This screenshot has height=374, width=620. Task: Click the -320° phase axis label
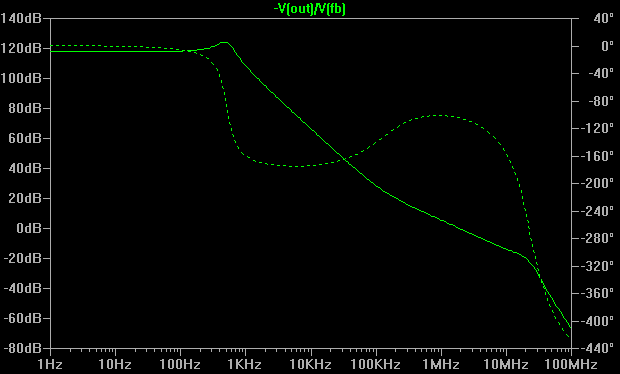596,266
